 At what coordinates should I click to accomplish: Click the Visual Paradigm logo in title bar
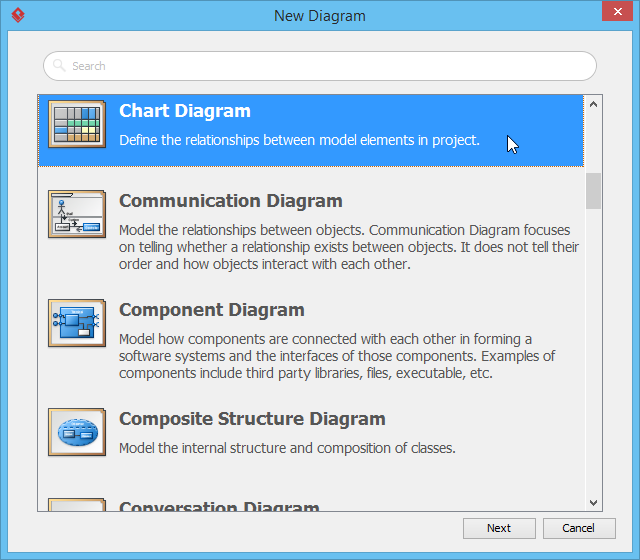click(18, 16)
